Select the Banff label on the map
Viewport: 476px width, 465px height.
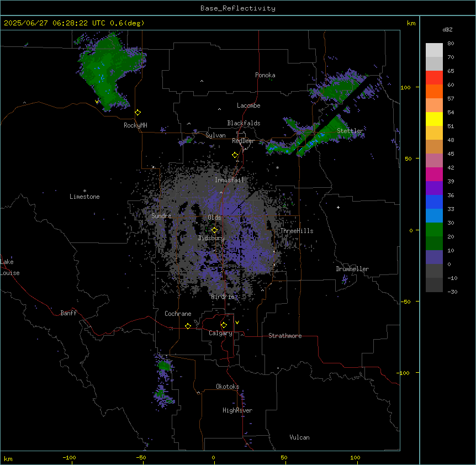point(68,313)
